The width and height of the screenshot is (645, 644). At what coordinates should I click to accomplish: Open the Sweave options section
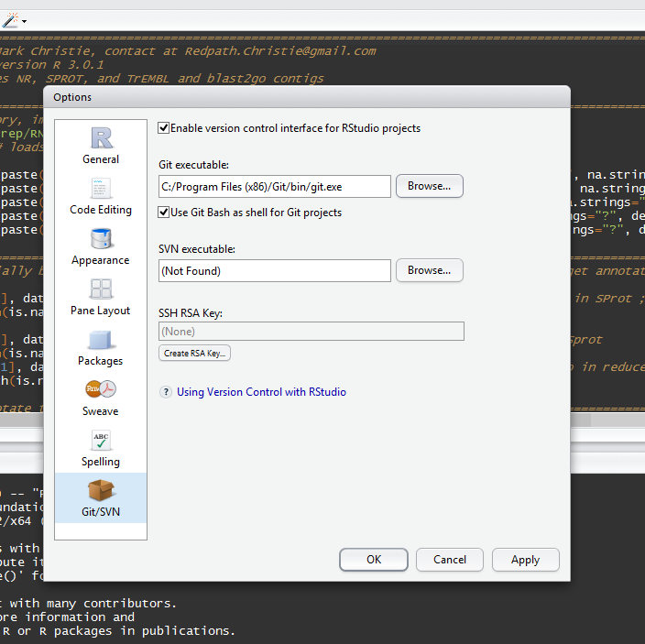pyautogui.click(x=101, y=398)
